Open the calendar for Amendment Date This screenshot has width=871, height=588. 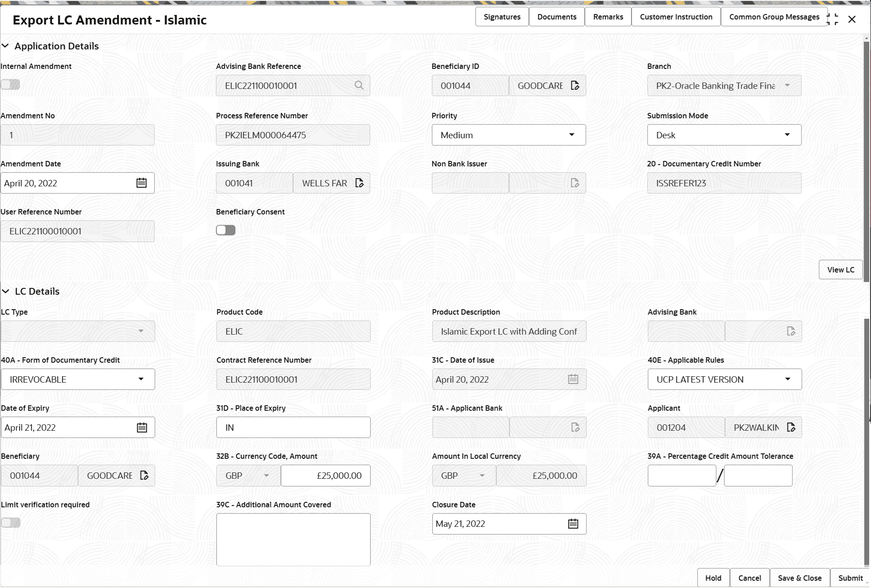141,183
